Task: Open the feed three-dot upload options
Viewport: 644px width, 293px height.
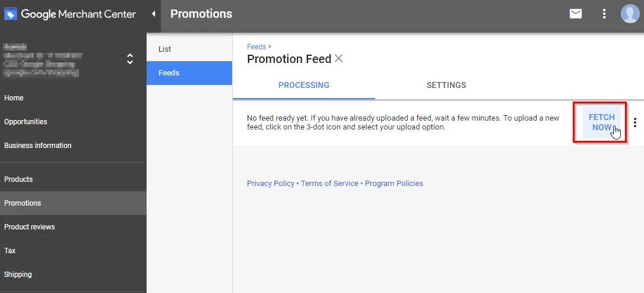Action: 635,122
